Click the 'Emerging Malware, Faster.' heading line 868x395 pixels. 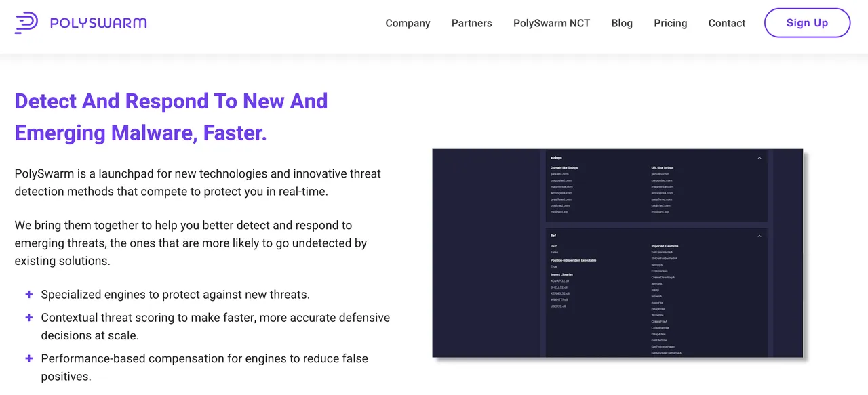[141, 133]
